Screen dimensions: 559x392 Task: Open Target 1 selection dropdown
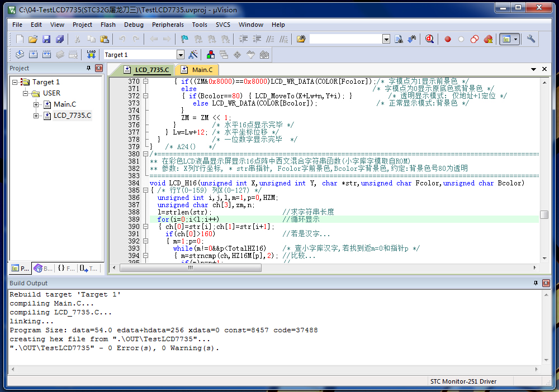(181, 55)
